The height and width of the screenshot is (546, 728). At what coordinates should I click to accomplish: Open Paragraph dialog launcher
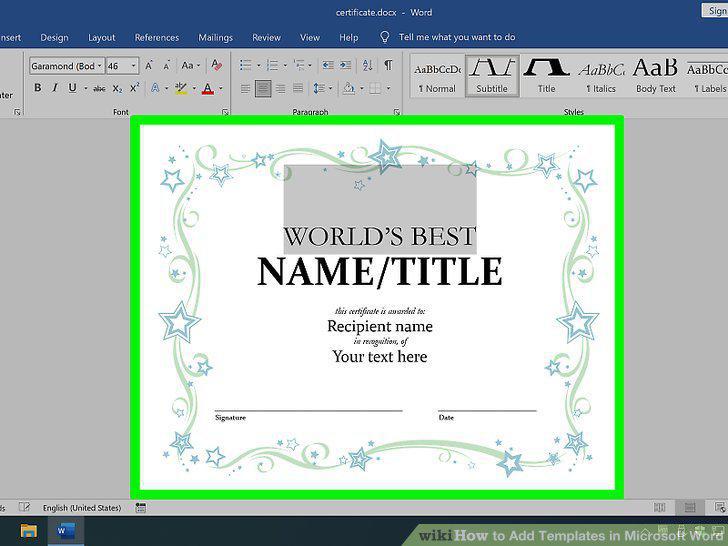click(396, 112)
